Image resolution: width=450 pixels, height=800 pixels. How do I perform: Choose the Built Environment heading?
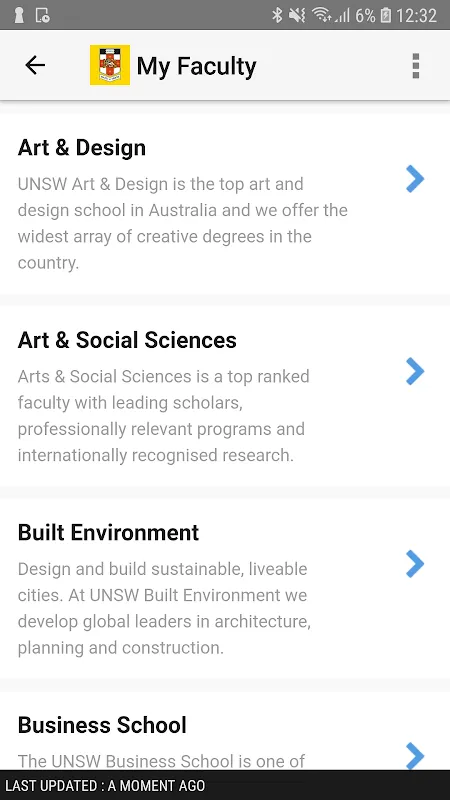108,532
